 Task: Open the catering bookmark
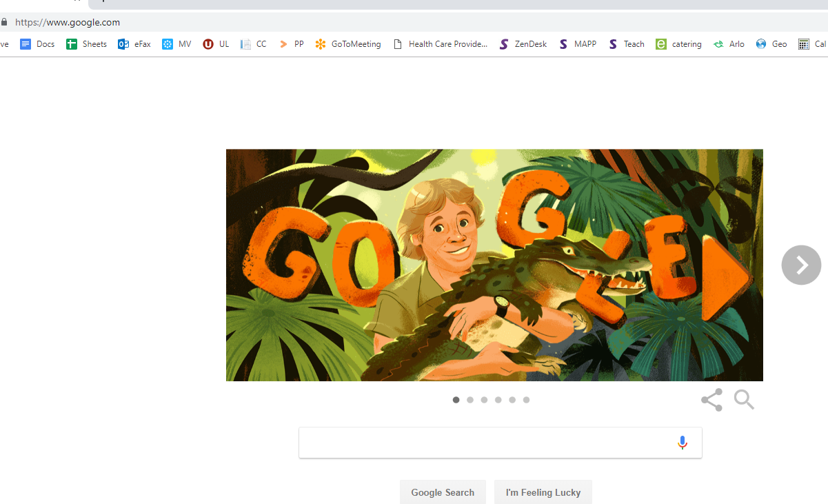[x=678, y=44]
